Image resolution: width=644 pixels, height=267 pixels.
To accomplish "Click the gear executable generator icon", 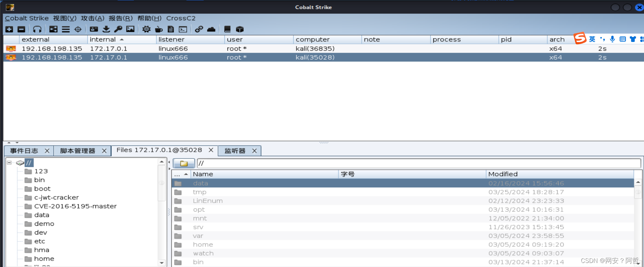I will point(146,29).
